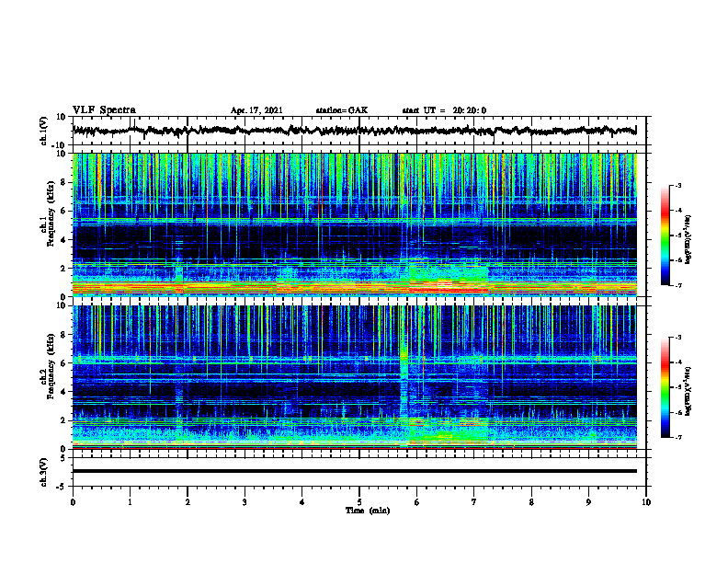728x563 pixels.
Task: Click ch.1 frequency axis tick "4"
Action: 63,240
